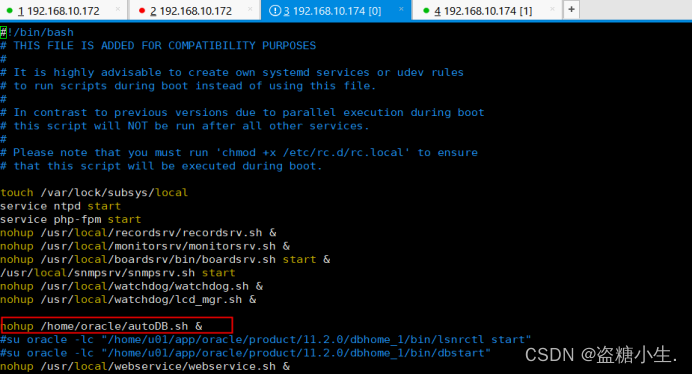The width and height of the screenshot is (692, 374).
Task: Click the recordsrv.sh nohup line
Action: click(x=138, y=233)
